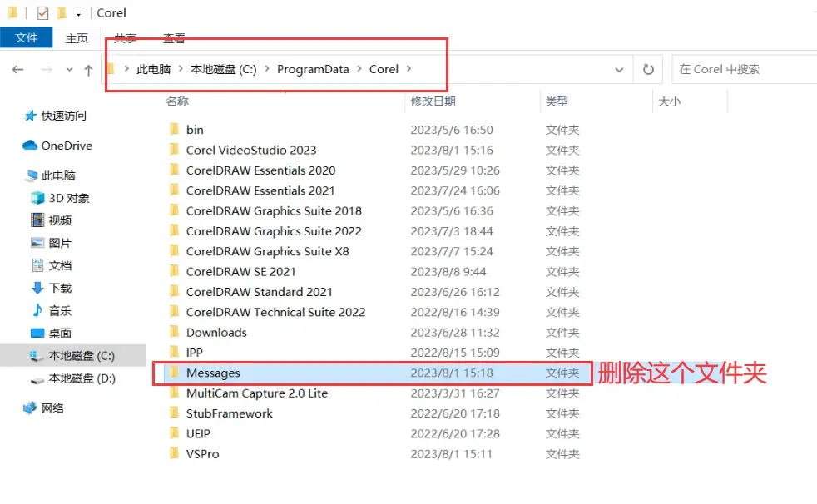Sort by the 类型 column header
The image size is (817, 504).
click(557, 101)
